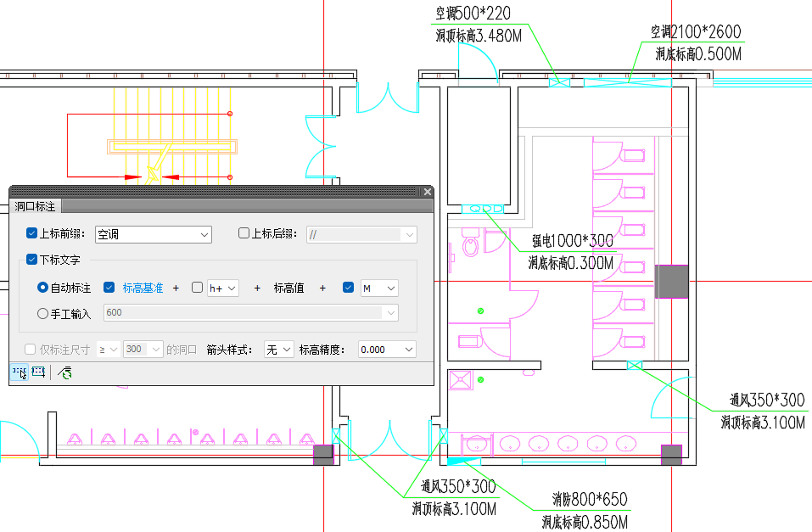Select the 强电1000*300 annotation label
The width and height of the screenshot is (812, 532).
[572, 241]
